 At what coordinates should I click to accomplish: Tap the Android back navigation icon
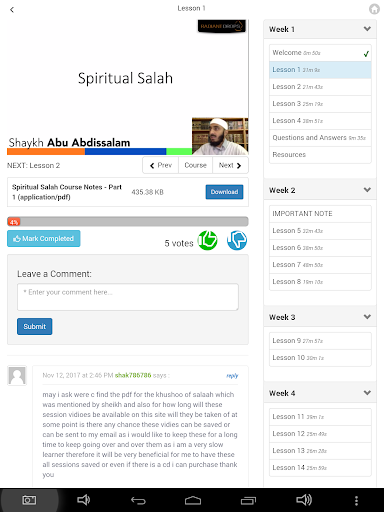tap(138, 500)
